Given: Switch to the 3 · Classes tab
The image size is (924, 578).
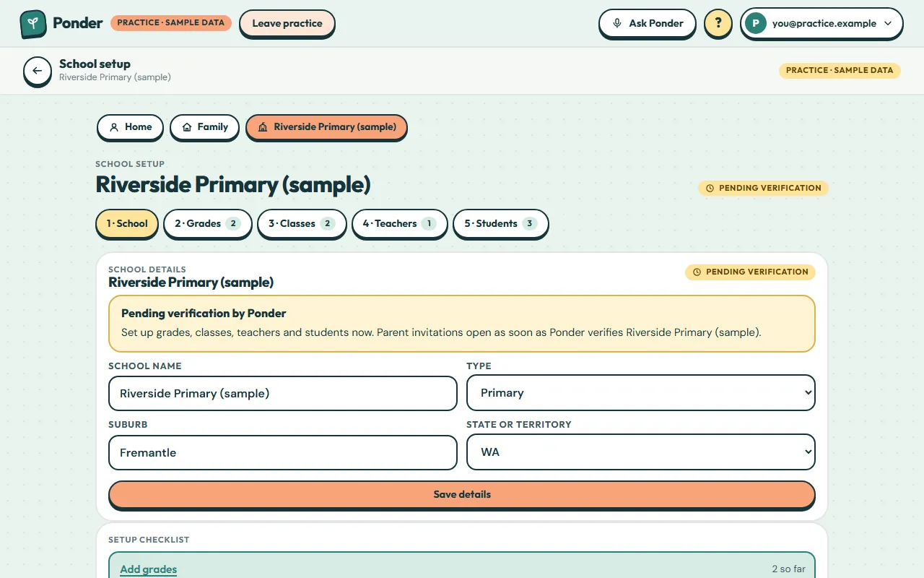Looking at the screenshot, I should pyautogui.click(x=302, y=224).
